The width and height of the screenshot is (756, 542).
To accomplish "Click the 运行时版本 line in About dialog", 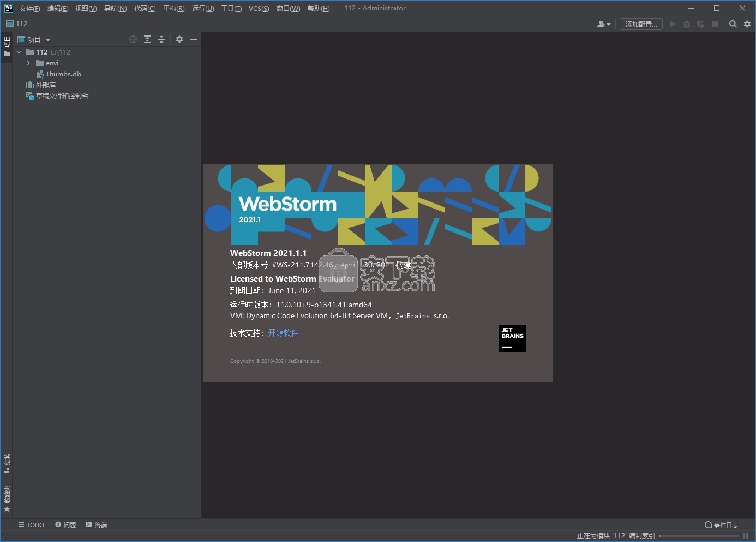I will (x=301, y=305).
